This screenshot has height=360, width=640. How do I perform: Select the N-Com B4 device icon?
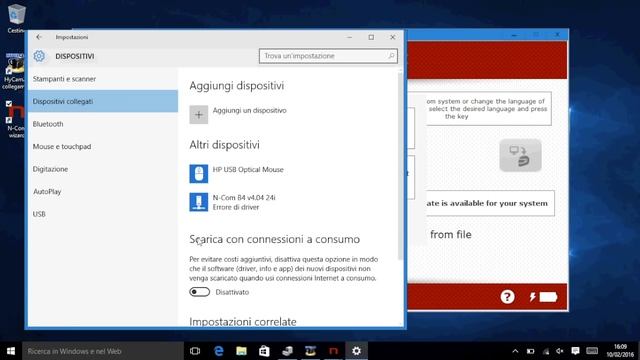point(199,202)
